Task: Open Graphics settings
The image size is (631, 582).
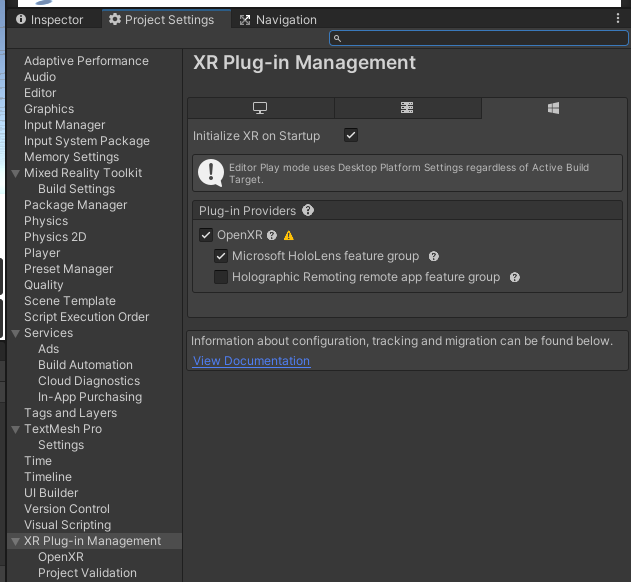Action: coord(49,109)
